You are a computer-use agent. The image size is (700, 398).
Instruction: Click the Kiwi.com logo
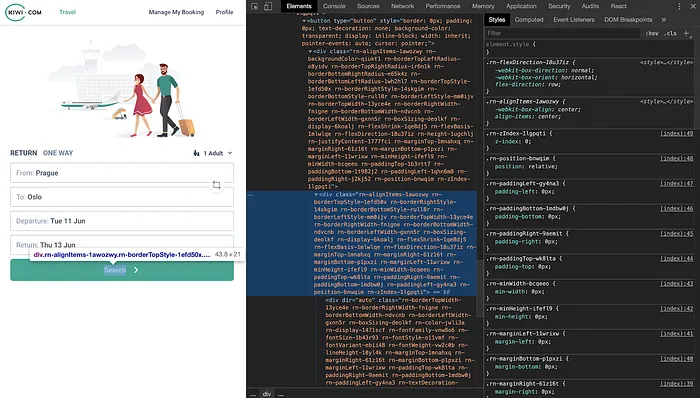23,12
